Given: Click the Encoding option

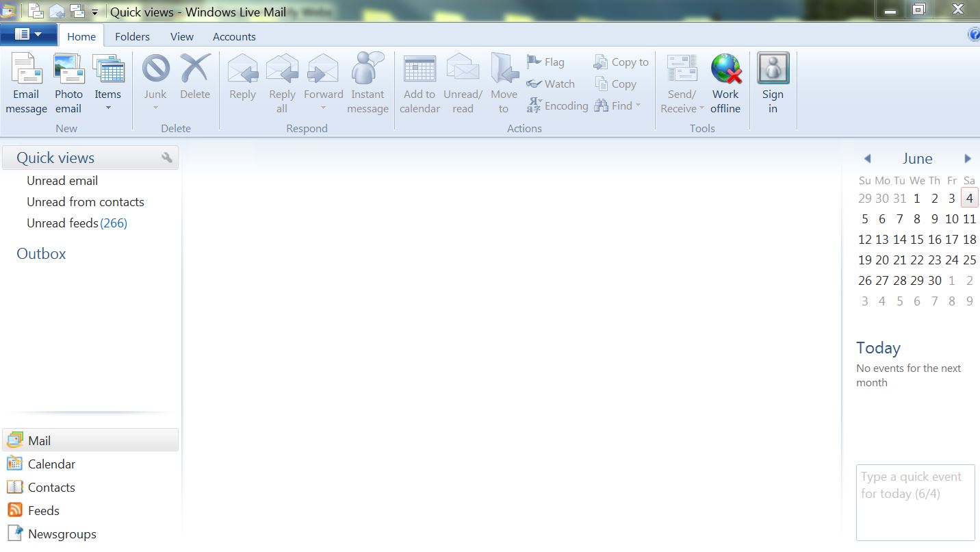Looking at the screenshot, I should 557,105.
